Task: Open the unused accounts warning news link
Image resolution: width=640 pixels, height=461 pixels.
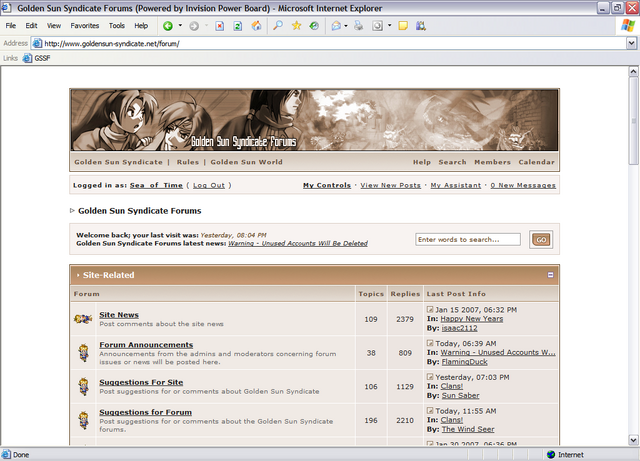Action: pos(298,243)
